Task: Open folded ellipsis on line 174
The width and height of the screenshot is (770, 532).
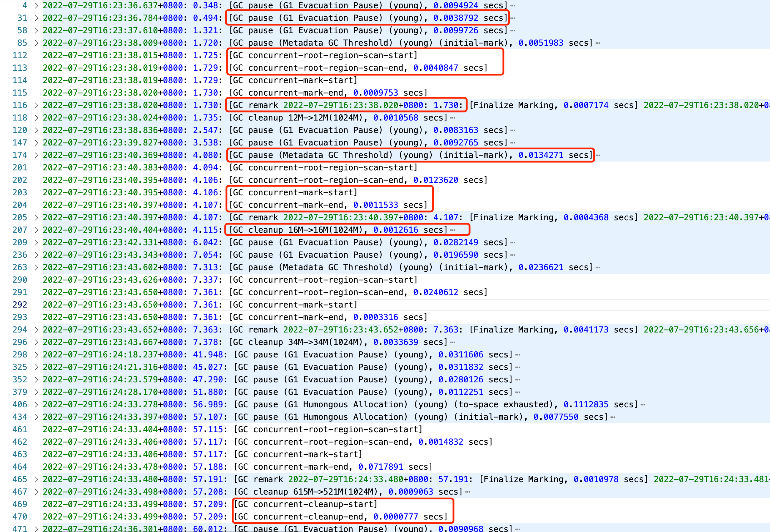Action: coord(598,155)
